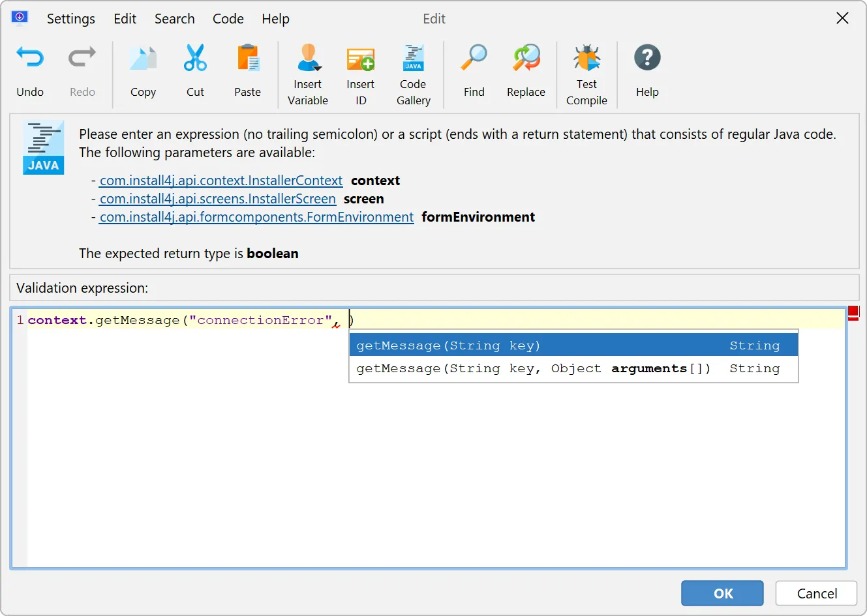Image resolution: width=867 pixels, height=616 pixels.
Task: Select getMessage(String key) completion
Action: (x=574, y=345)
